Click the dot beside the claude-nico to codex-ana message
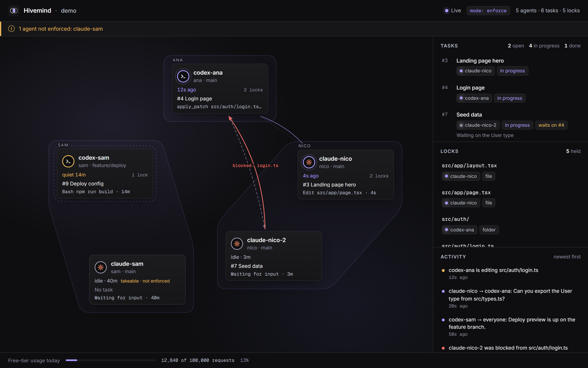Screen dimensions: 588x368 443,291
